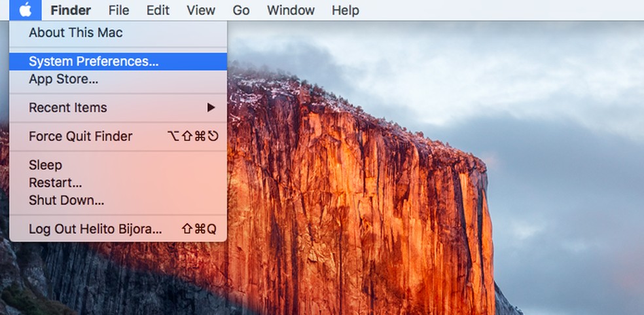Open the Edit menu
This screenshot has width=644, height=315.
tap(158, 10)
